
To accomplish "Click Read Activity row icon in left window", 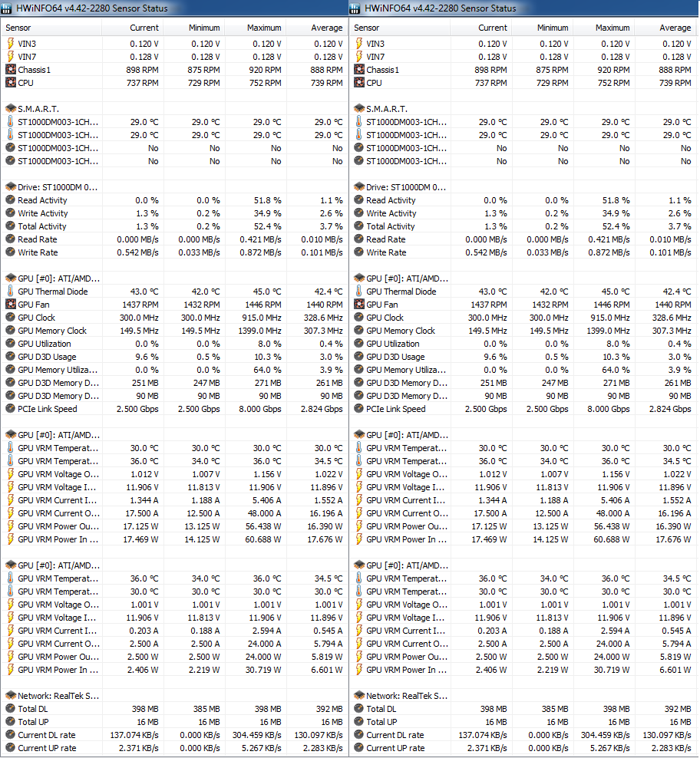I will [11, 200].
